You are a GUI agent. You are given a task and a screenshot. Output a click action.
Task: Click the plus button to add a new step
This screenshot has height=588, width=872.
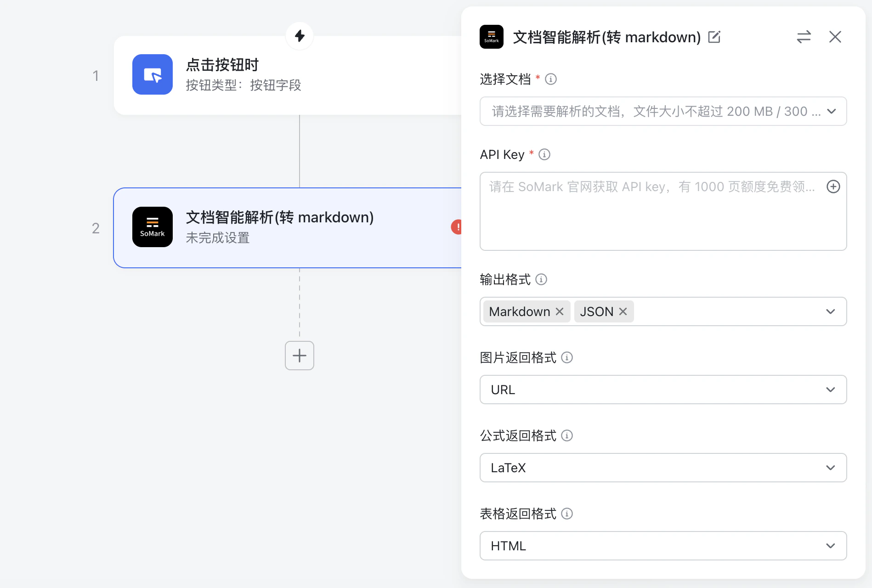coord(299,356)
